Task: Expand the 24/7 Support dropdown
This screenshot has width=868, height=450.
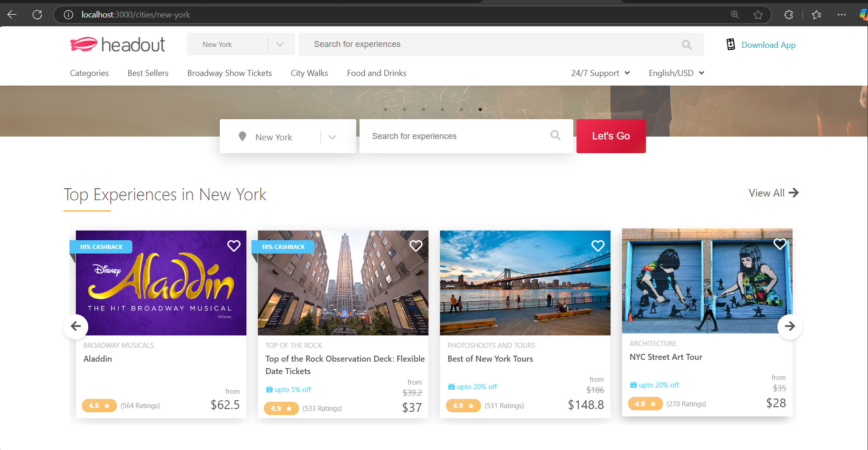Action: pyautogui.click(x=600, y=73)
